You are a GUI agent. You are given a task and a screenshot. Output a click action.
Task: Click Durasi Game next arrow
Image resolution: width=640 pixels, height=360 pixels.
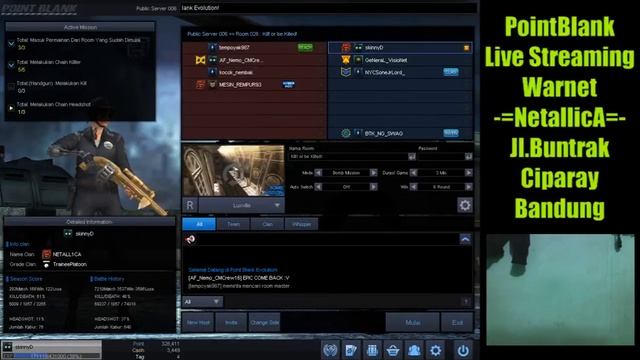(469, 173)
